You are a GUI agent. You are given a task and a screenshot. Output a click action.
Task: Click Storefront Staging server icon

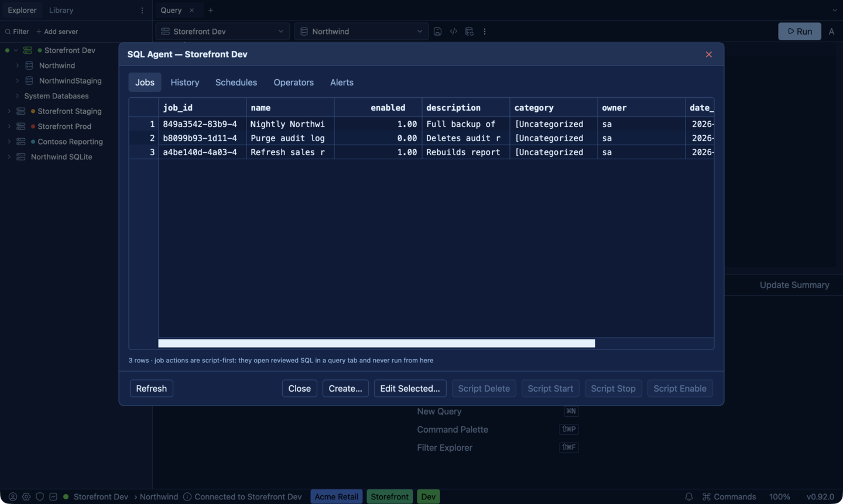(x=21, y=111)
